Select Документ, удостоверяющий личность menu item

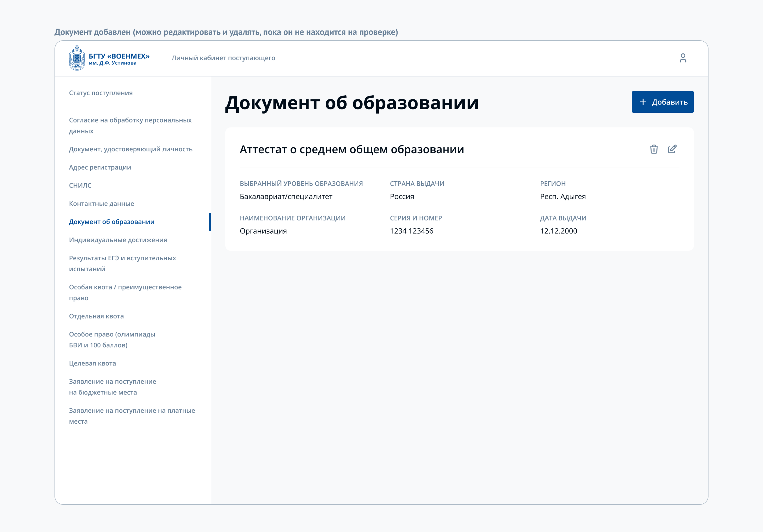131,149
